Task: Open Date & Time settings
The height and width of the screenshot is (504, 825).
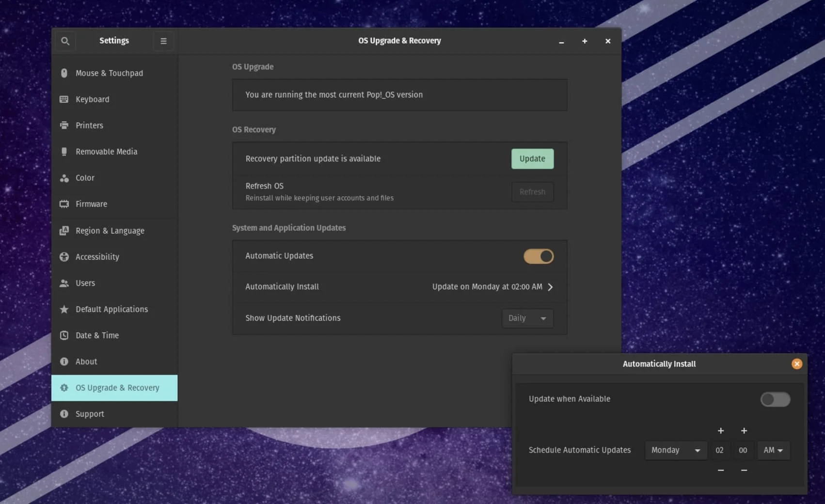Action: click(114, 335)
